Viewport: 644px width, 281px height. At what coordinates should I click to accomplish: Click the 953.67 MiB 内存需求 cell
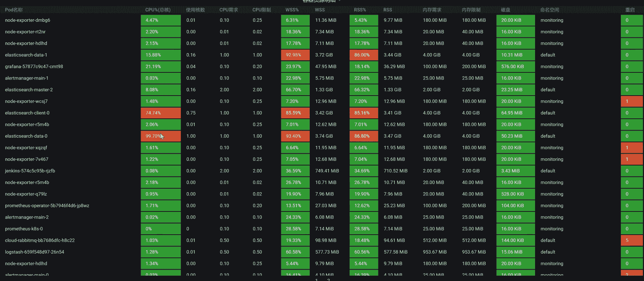435,252
